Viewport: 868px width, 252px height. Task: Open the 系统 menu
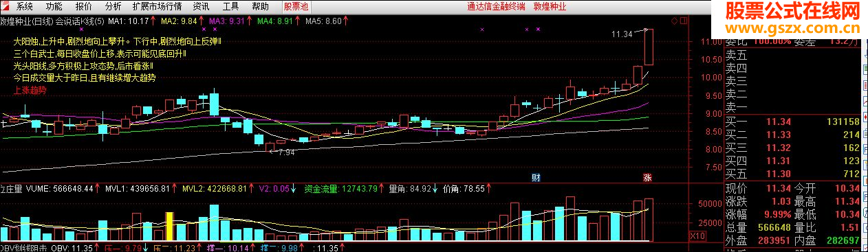click(x=24, y=6)
